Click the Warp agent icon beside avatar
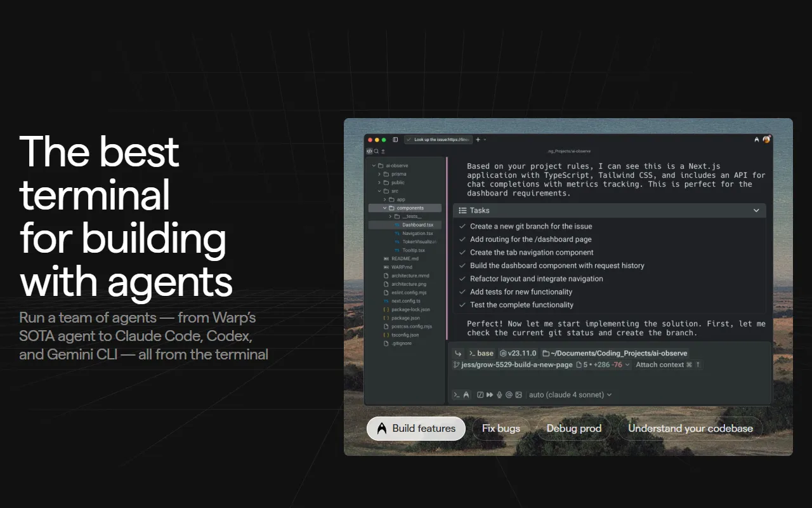Viewport: 812px width, 508px height. (x=756, y=140)
